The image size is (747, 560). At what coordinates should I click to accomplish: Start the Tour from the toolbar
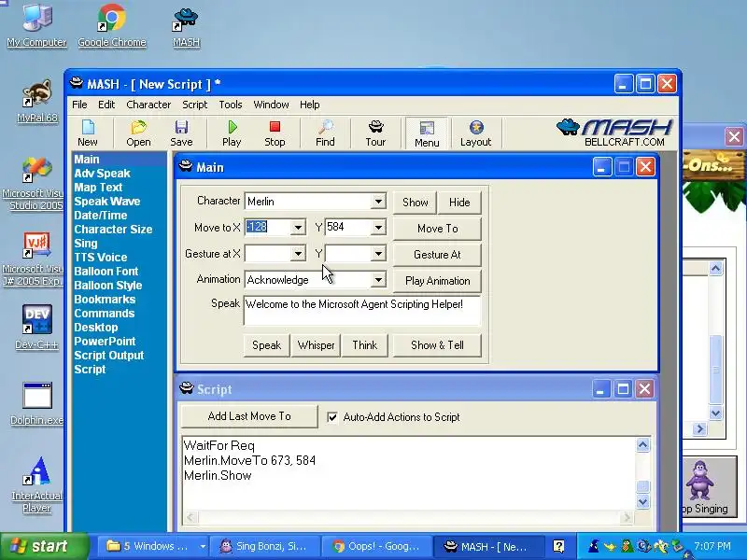(375, 133)
